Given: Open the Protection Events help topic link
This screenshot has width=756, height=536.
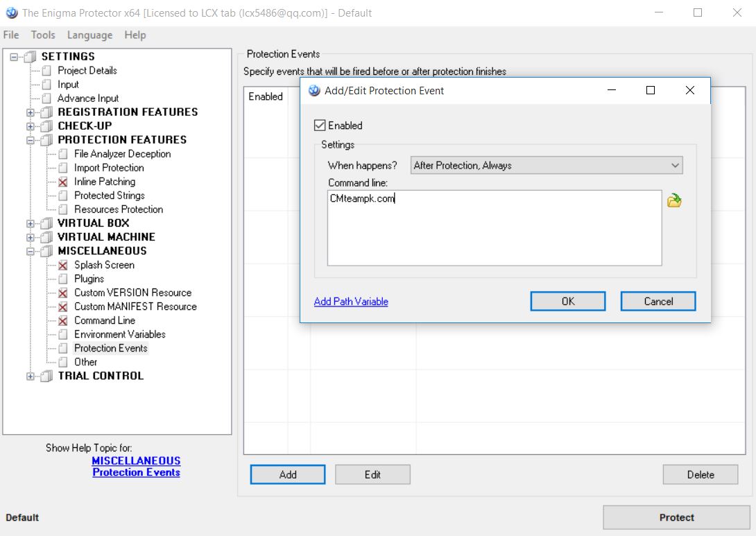Looking at the screenshot, I should pyautogui.click(x=136, y=472).
